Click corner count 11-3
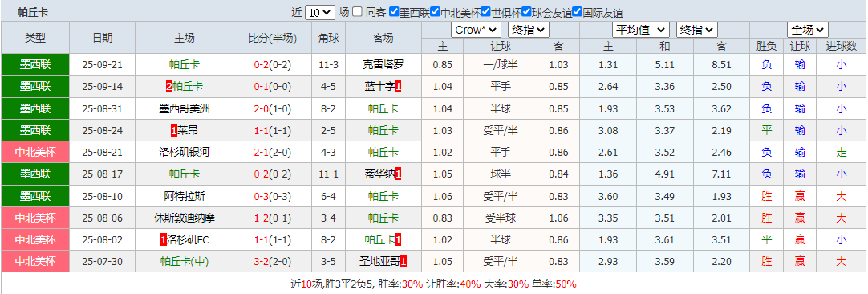The height and width of the screenshot is (294, 868). (328, 65)
